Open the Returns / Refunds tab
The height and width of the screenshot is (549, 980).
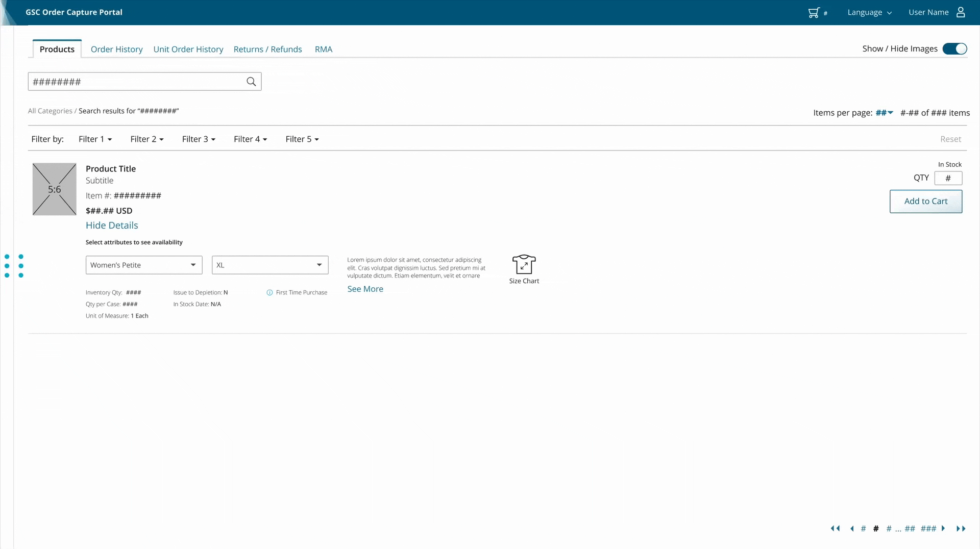tap(268, 49)
